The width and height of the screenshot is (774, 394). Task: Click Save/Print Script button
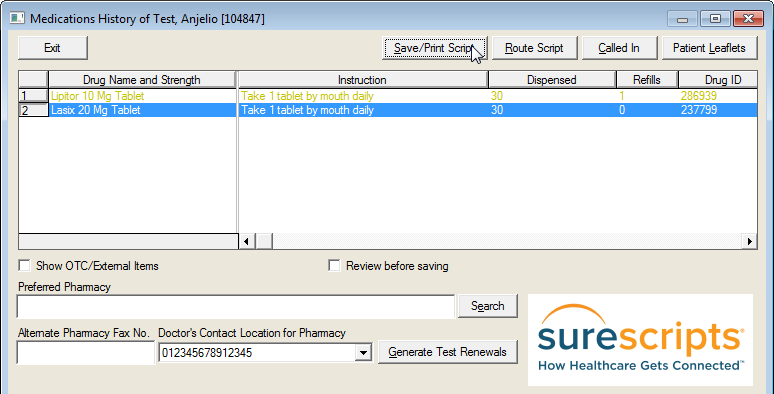click(435, 48)
